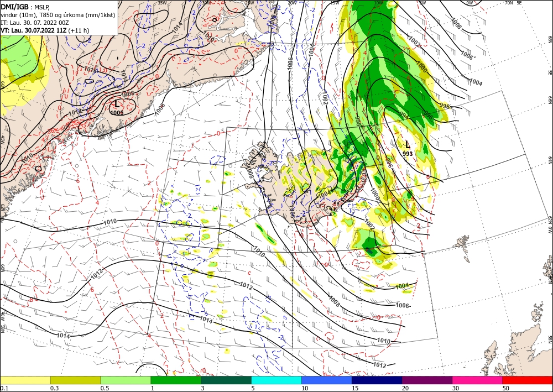This screenshot has height=392, width=553.
Task: Click the L marker above 1005
Action: click(x=117, y=103)
